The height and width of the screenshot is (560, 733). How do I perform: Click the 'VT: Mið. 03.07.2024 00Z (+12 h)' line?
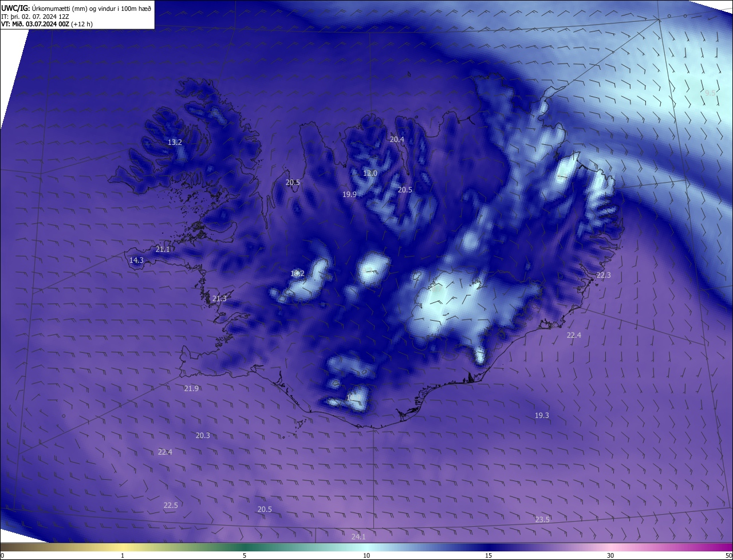click(47, 24)
